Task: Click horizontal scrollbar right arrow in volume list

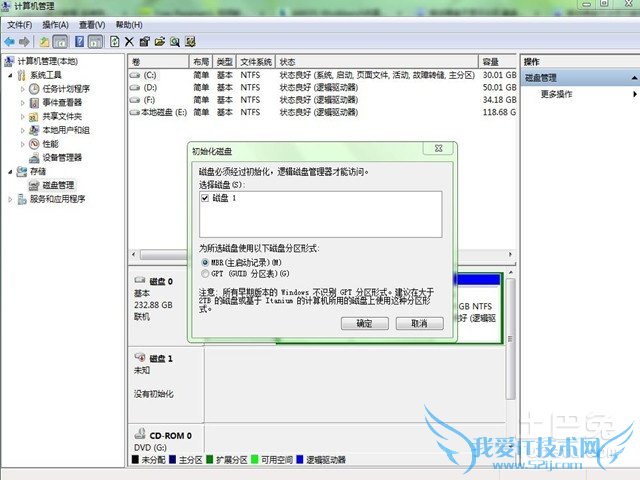Action: [510, 254]
